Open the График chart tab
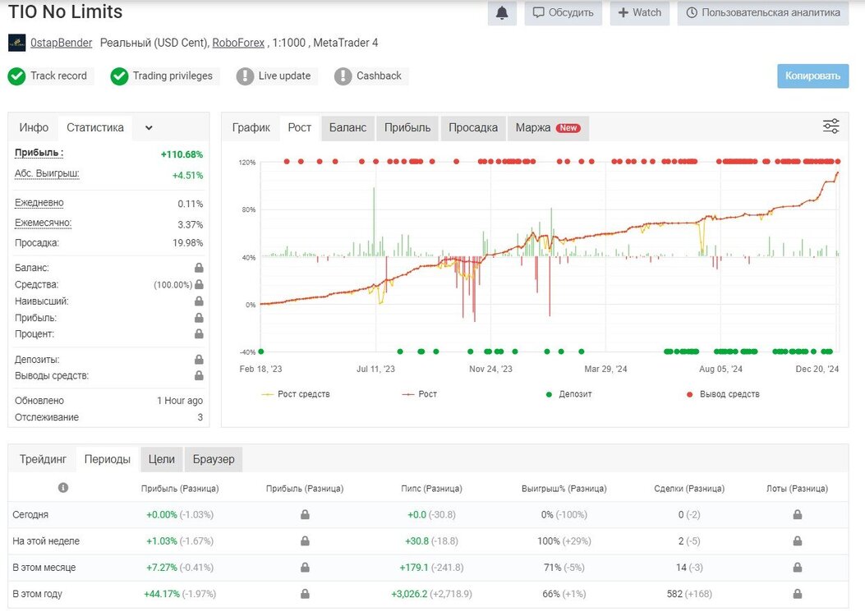Image resolution: width=865 pixels, height=616 pixels. coord(251,128)
